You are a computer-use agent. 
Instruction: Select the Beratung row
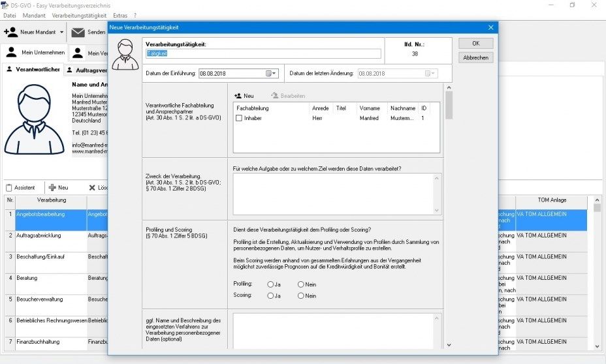tap(51, 284)
